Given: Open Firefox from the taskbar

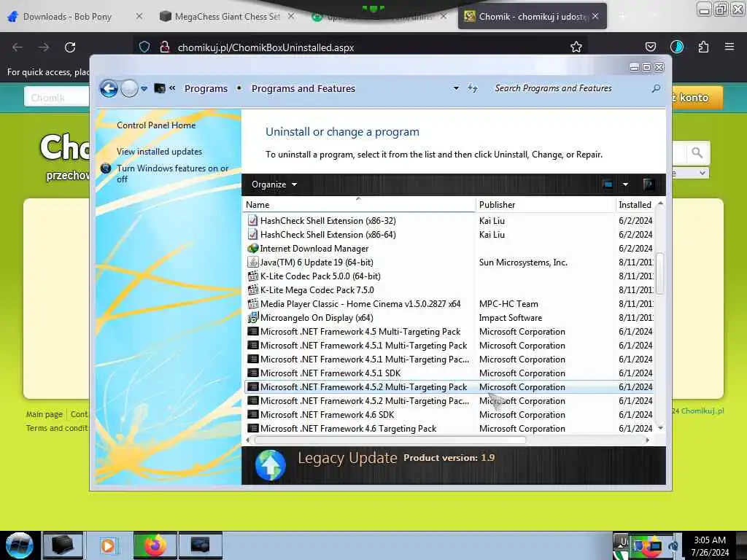Looking at the screenshot, I should pyautogui.click(x=155, y=545).
